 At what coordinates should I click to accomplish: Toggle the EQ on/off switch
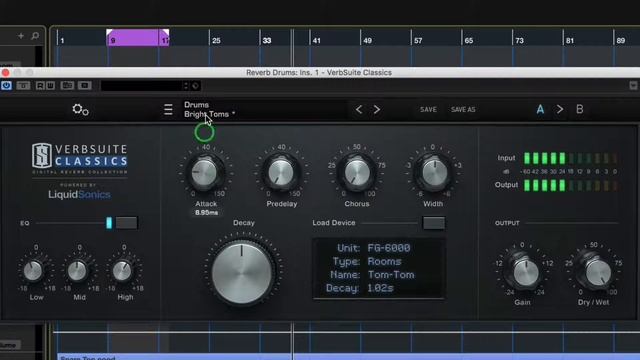pos(127,223)
